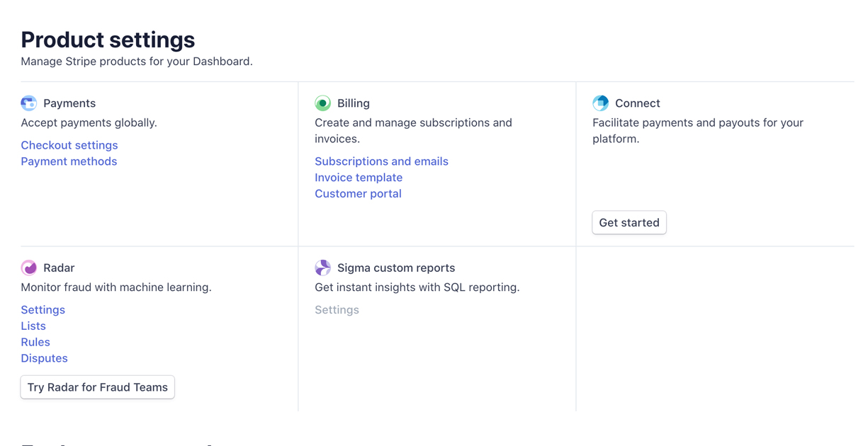Click the green Billing icon

click(322, 103)
